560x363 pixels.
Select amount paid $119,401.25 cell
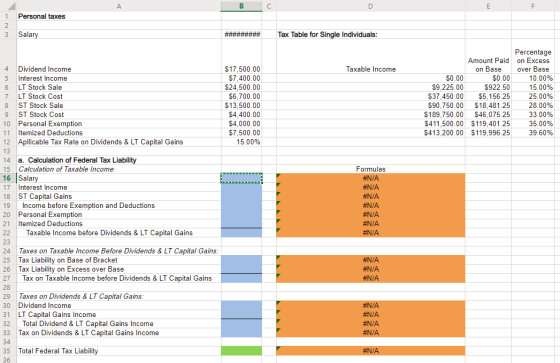coord(488,124)
